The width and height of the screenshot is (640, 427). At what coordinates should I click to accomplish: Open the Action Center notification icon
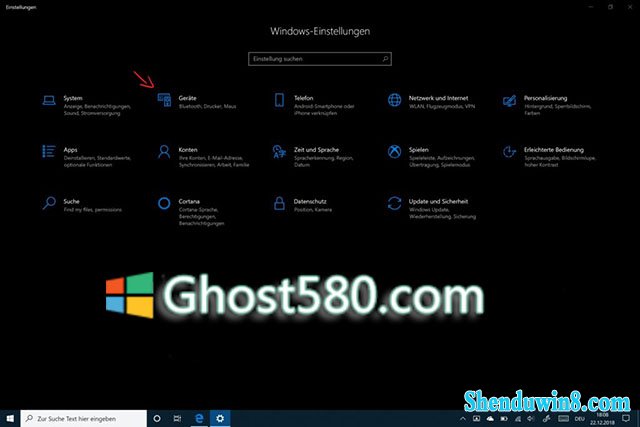point(626,418)
